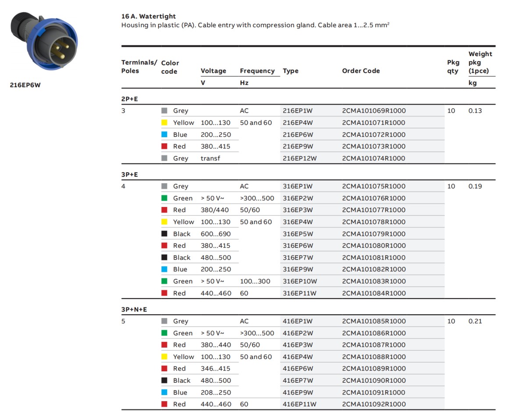The width and height of the screenshot is (526, 420).
Task: Click the blue swatch in the 216EP6W row
Action: 164,135
